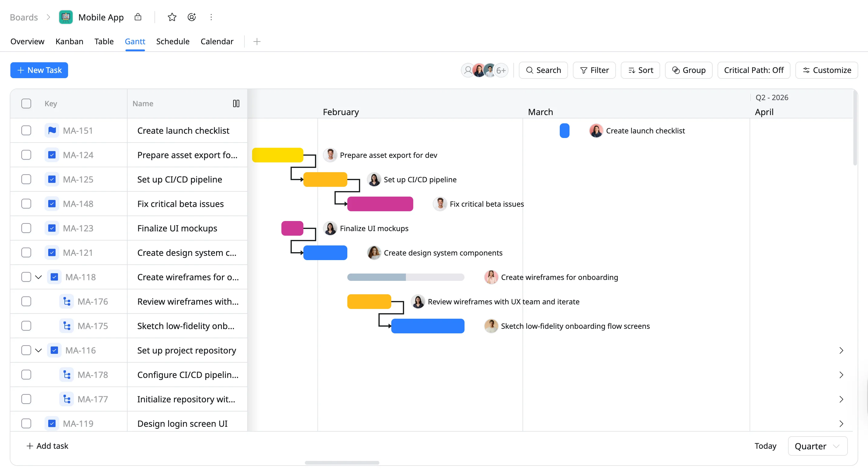Switch to the Calendar tab
This screenshot has width=868, height=475.
pyautogui.click(x=217, y=42)
